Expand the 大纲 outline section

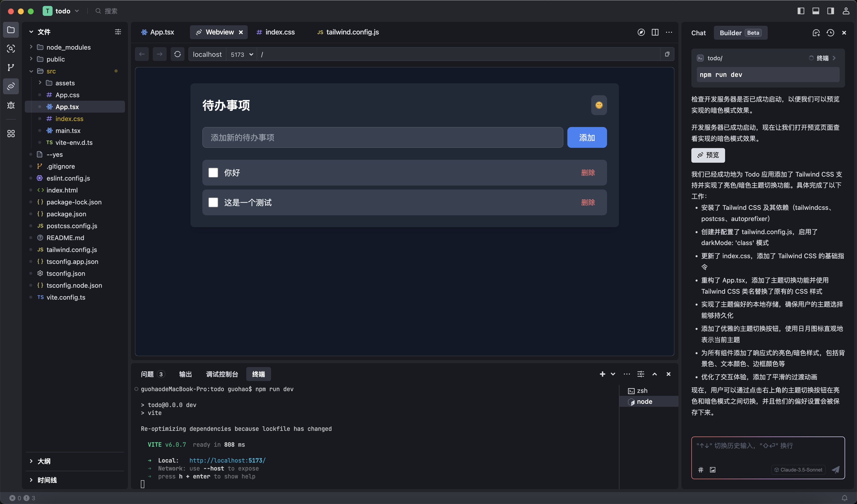coord(44,461)
